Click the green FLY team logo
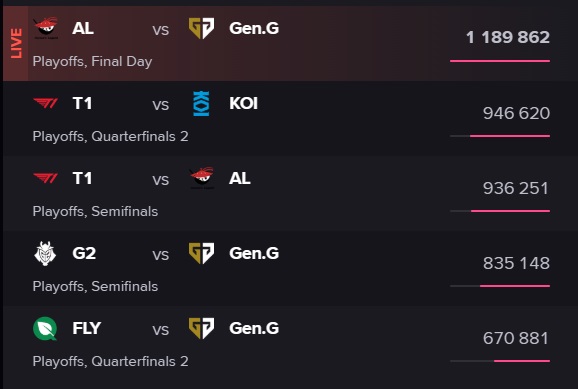The image size is (578, 389). tap(45, 329)
